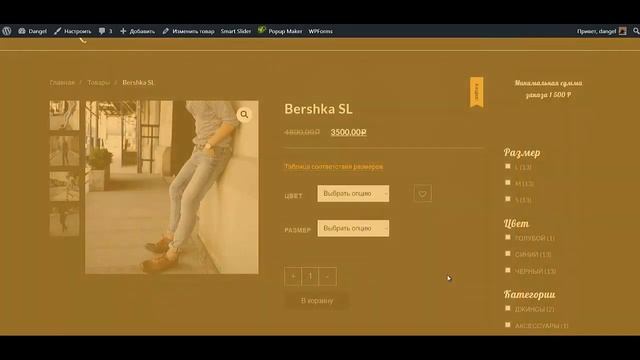This screenshot has height=360, width=640.
Task: Open the Добавить new content menu
Action: click(x=138, y=31)
